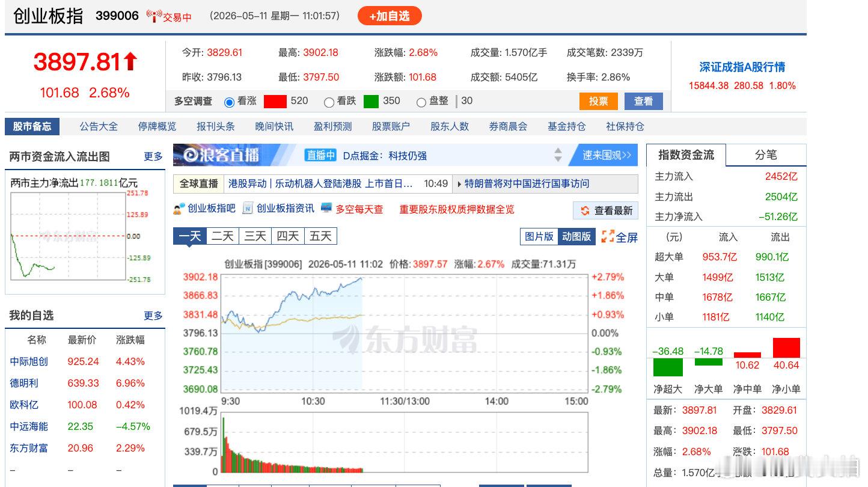Image resolution: width=868 pixels, height=487 pixels.
Task: Click the up/down arrows in live banner
Action: pyautogui.click(x=558, y=155)
